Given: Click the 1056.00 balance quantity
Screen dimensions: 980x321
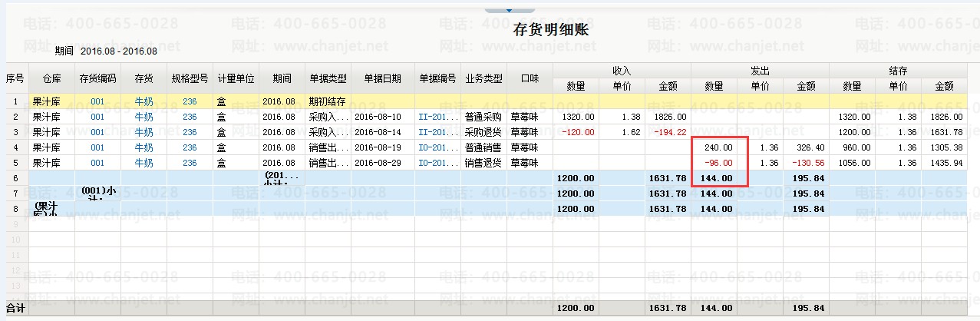Looking at the screenshot, I should 856,163.
